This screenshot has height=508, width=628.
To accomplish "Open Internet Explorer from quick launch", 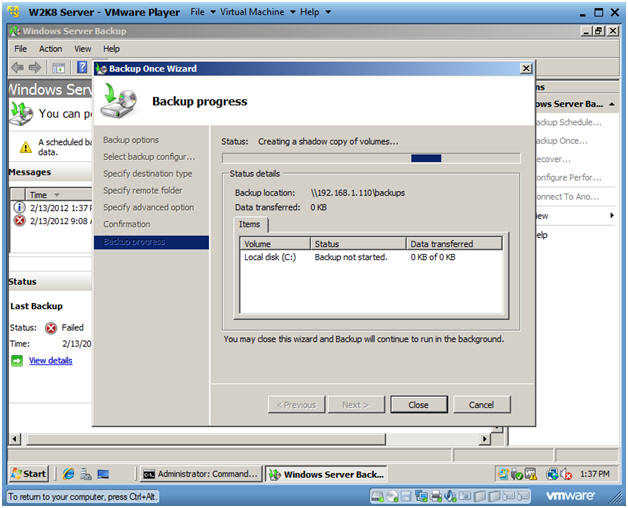I will pos(68,474).
